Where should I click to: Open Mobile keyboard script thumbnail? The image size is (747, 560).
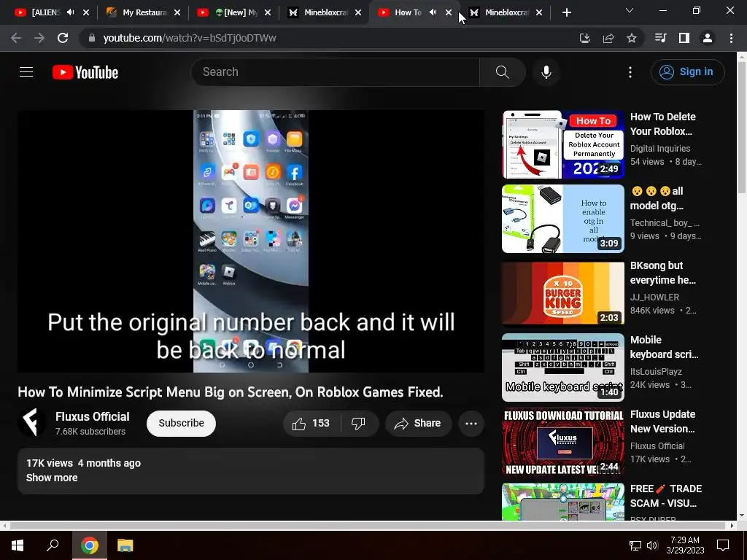click(563, 367)
